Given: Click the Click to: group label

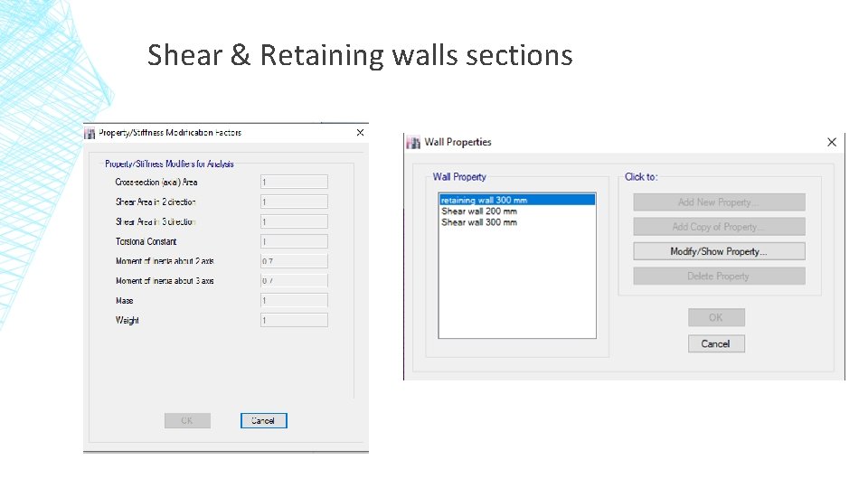Looking at the screenshot, I should point(641,177).
